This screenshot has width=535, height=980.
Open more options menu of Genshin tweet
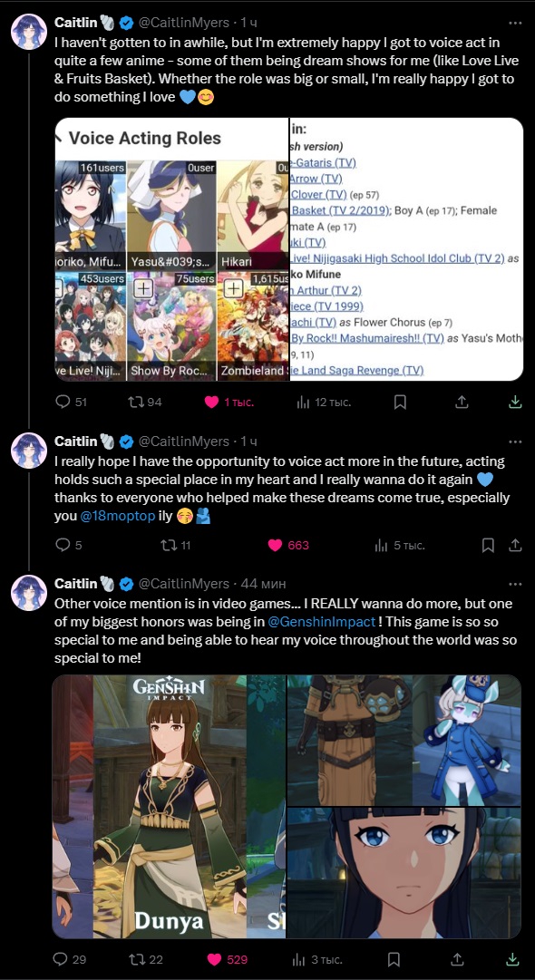point(515,584)
